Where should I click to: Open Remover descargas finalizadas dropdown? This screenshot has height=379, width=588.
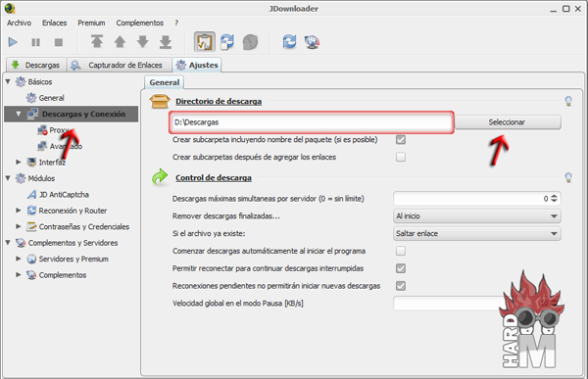pyautogui.click(x=477, y=215)
